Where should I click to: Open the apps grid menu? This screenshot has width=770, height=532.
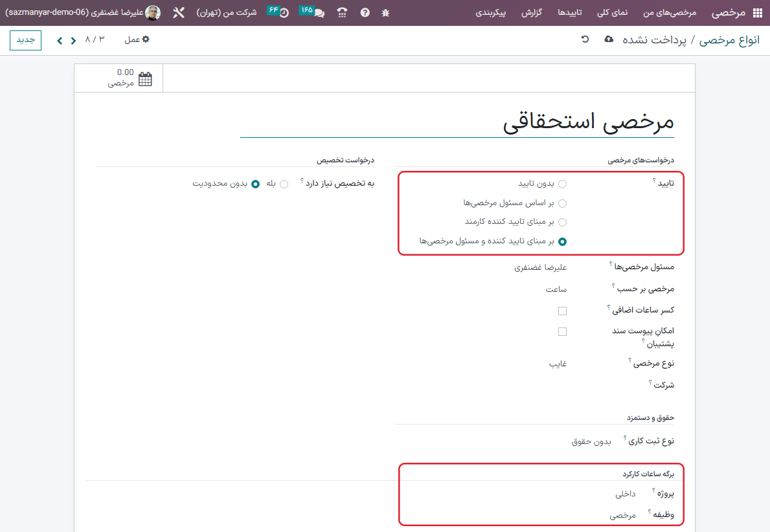point(759,12)
